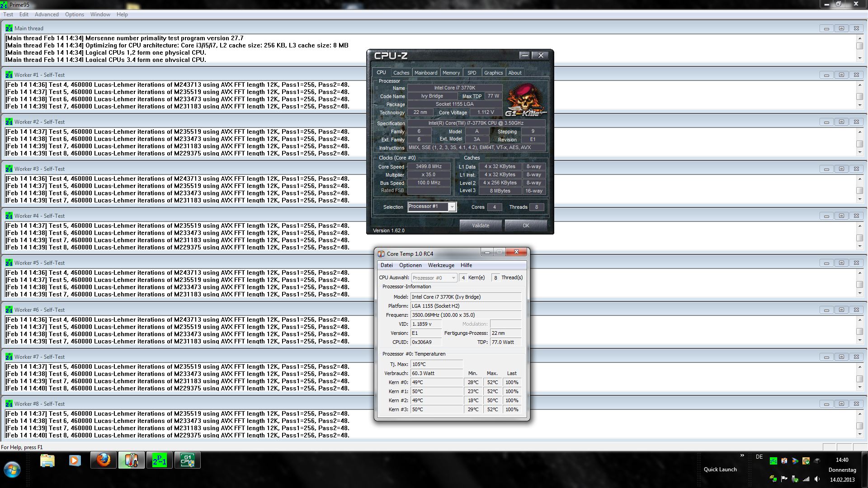This screenshot has height=488, width=868.
Task: Click Firefox icon in the taskbar
Action: tap(104, 460)
